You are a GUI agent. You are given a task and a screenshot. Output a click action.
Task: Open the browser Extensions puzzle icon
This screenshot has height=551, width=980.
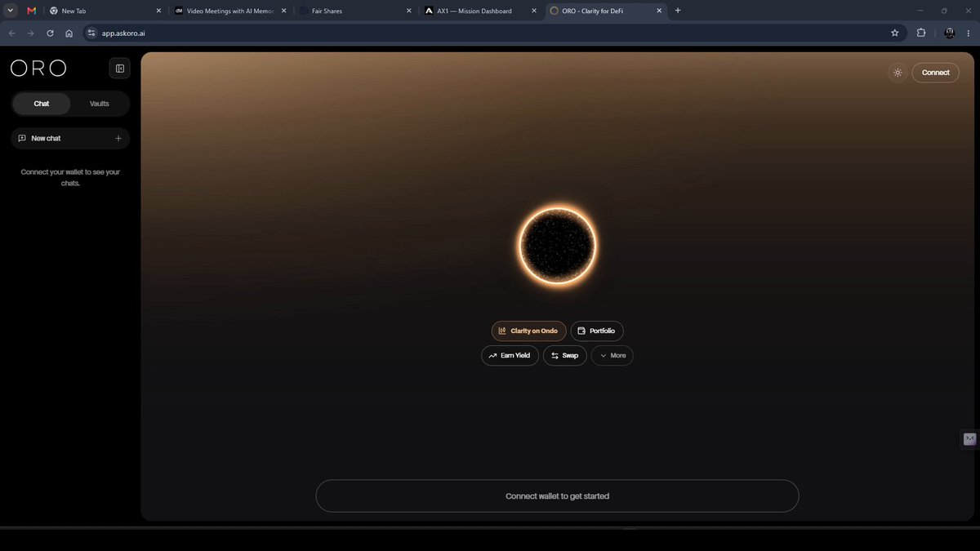[x=921, y=33]
